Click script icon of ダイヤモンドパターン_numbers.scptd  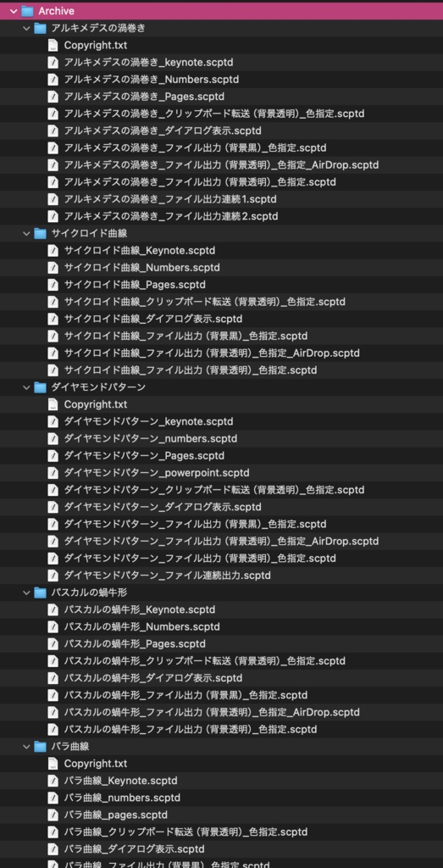pos(53,439)
